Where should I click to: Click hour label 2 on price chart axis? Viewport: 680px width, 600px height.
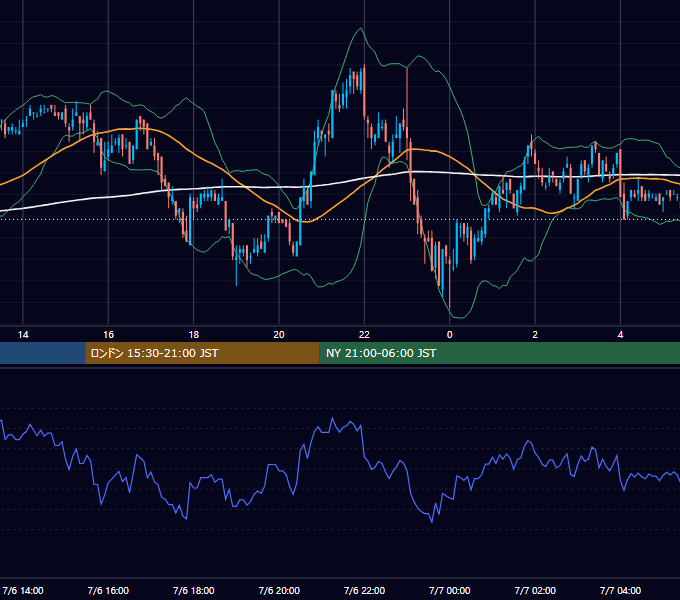[x=535, y=334]
